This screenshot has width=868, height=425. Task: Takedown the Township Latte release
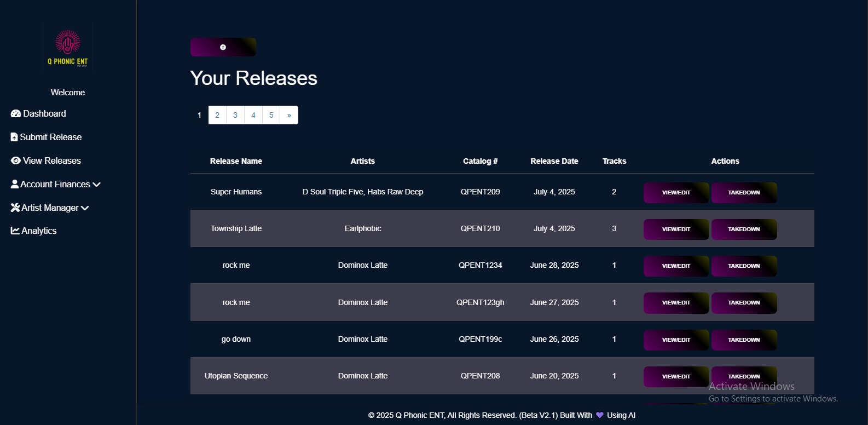[x=744, y=229]
